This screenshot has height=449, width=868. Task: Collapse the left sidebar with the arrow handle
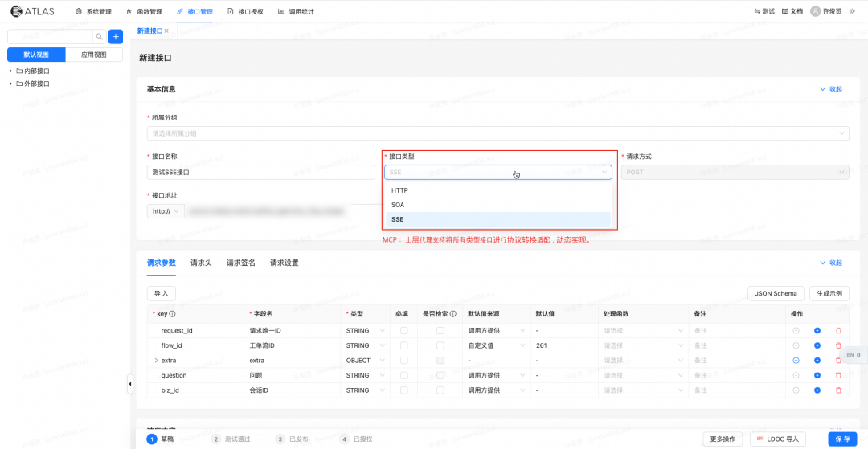[x=130, y=383]
